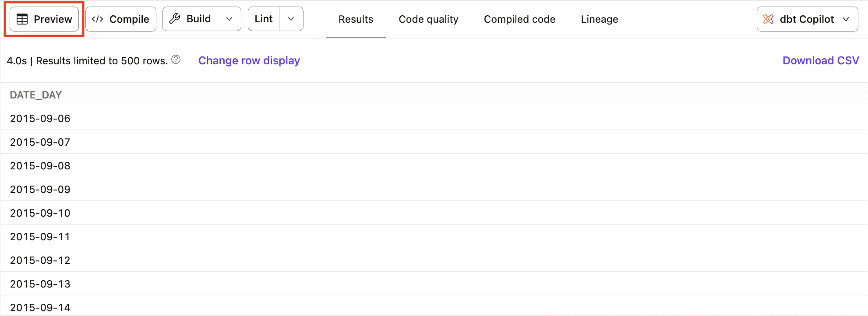
Task: Click the Change row display link
Action: pyautogui.click(x=249, y=60)
